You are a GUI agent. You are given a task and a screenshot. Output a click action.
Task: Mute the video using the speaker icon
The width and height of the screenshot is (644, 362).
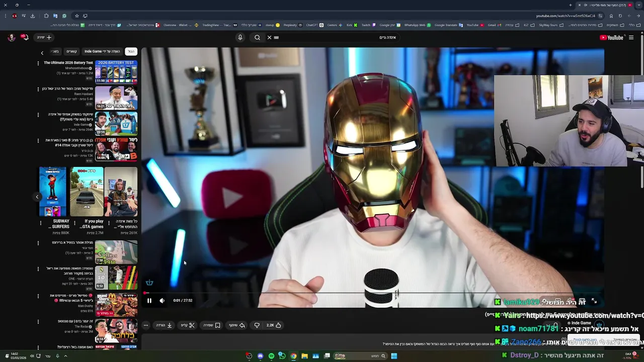click(162, 301)
